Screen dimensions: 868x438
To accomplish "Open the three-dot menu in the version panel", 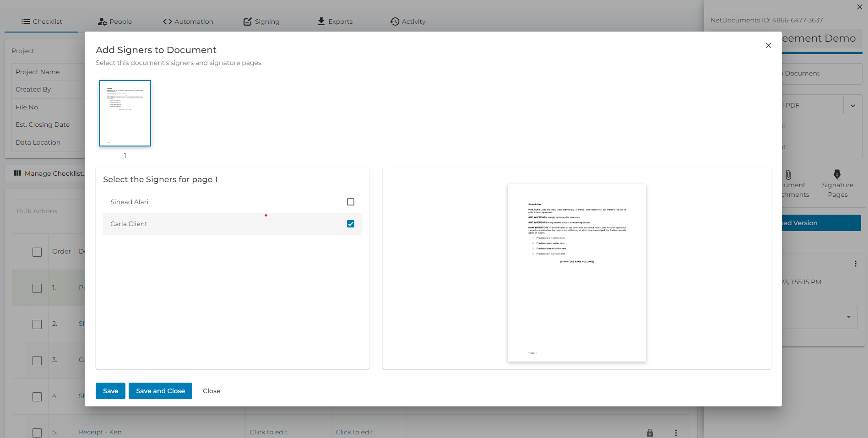I will point(856,264).
